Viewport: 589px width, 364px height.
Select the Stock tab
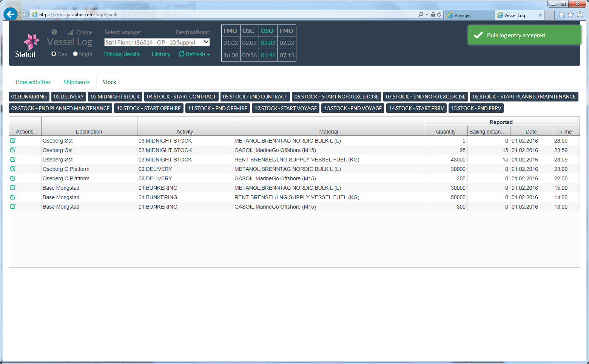(109, 82)
